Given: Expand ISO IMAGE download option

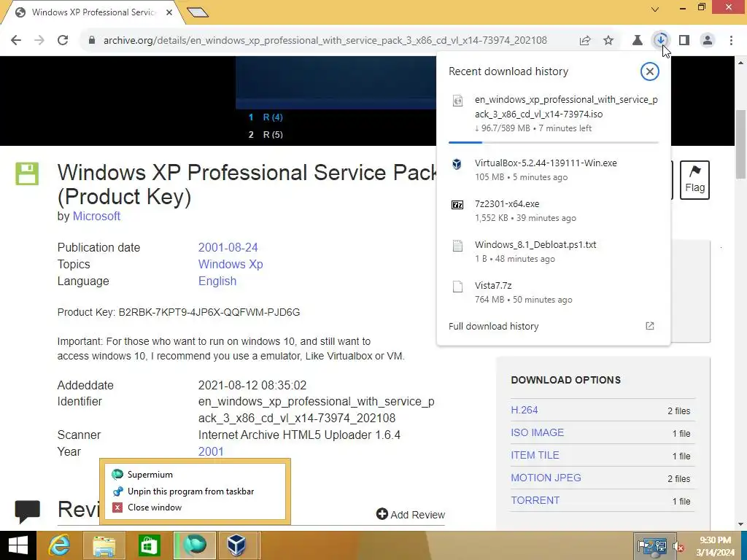Looking at the screenshot, I should coord(538,432).
